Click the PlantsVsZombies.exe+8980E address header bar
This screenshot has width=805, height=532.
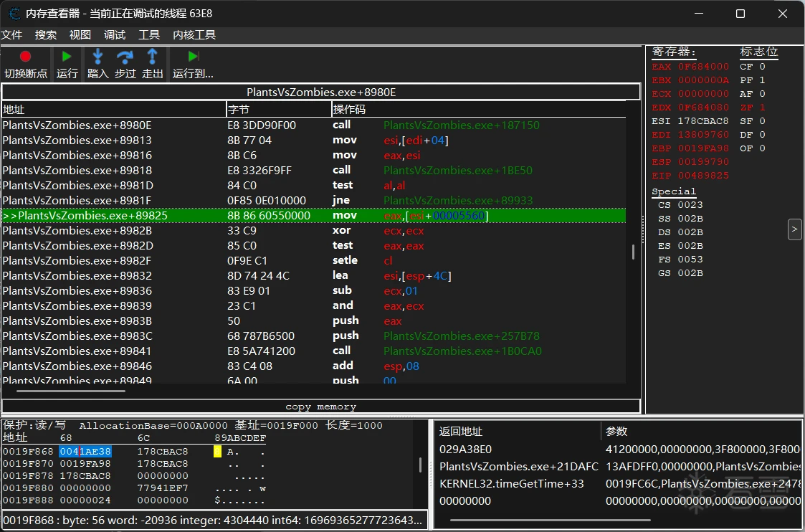[321, 92]
